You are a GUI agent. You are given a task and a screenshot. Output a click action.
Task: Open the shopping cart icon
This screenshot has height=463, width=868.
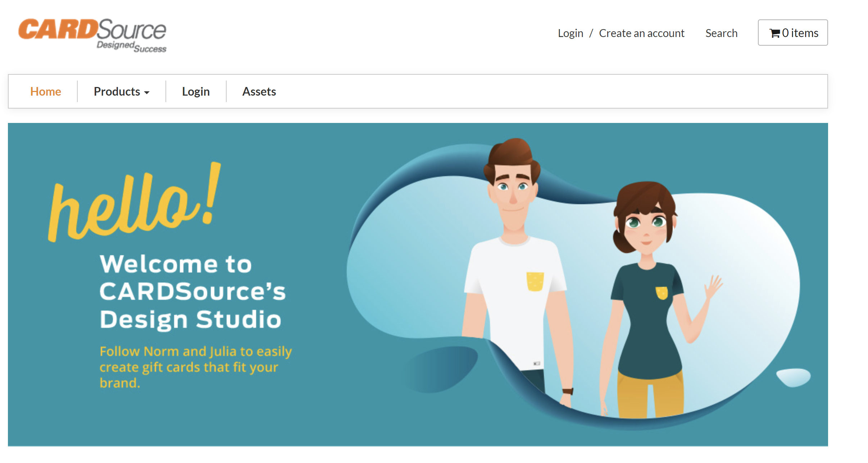click(x=774, y=33)
